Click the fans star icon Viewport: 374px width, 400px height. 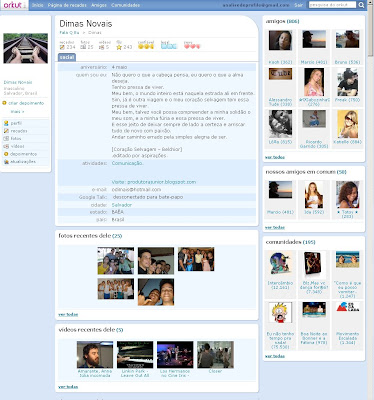(x=119, y=47)
